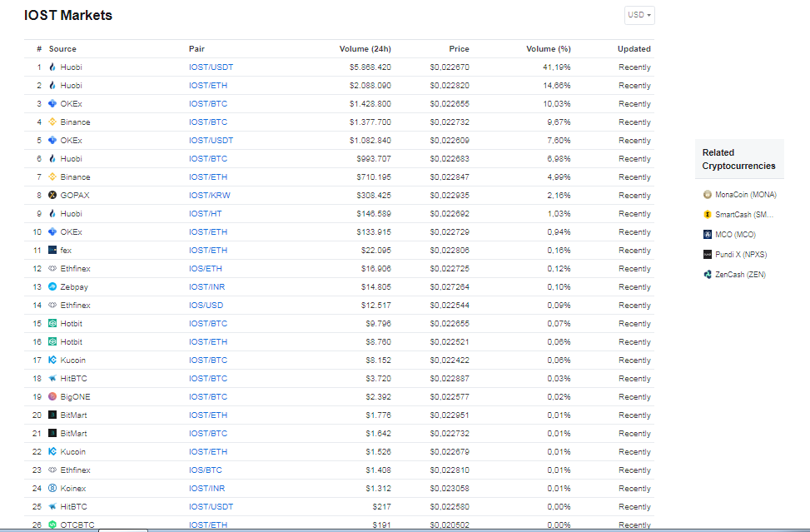Click the SmartCash coin icon
Image resolution: width=810 pixels, height=532 pixels.
[708, 214]
